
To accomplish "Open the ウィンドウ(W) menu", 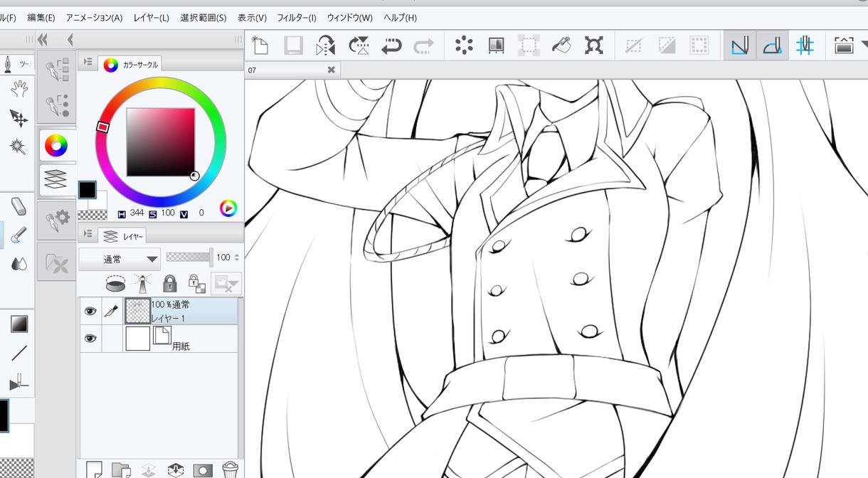I will tap(349, 17).
